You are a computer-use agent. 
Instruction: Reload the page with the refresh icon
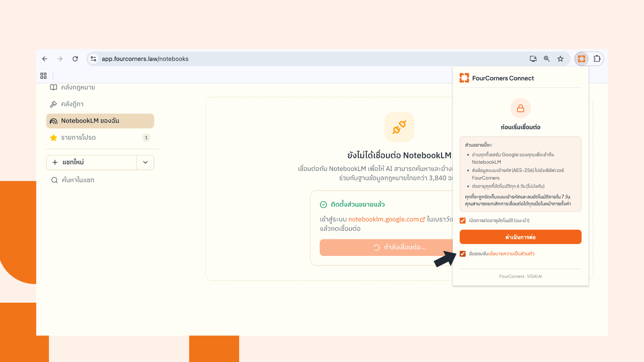coord(75,59)
